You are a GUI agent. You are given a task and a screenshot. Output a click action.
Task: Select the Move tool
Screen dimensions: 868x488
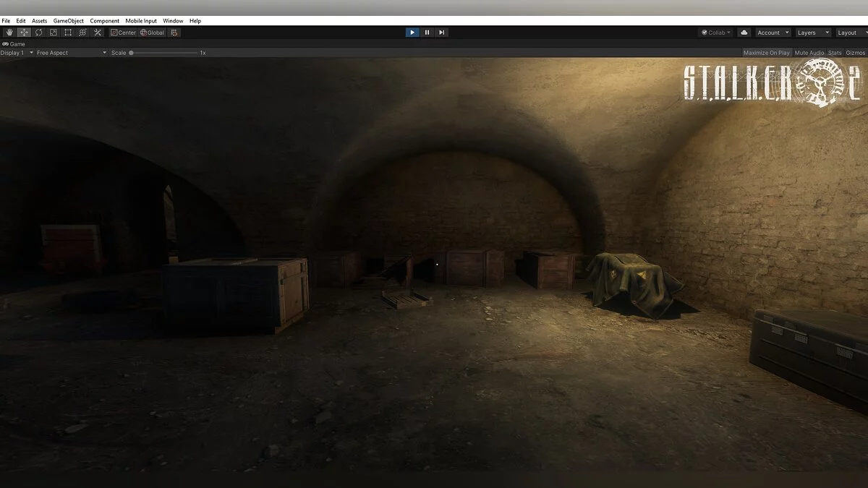24,33
